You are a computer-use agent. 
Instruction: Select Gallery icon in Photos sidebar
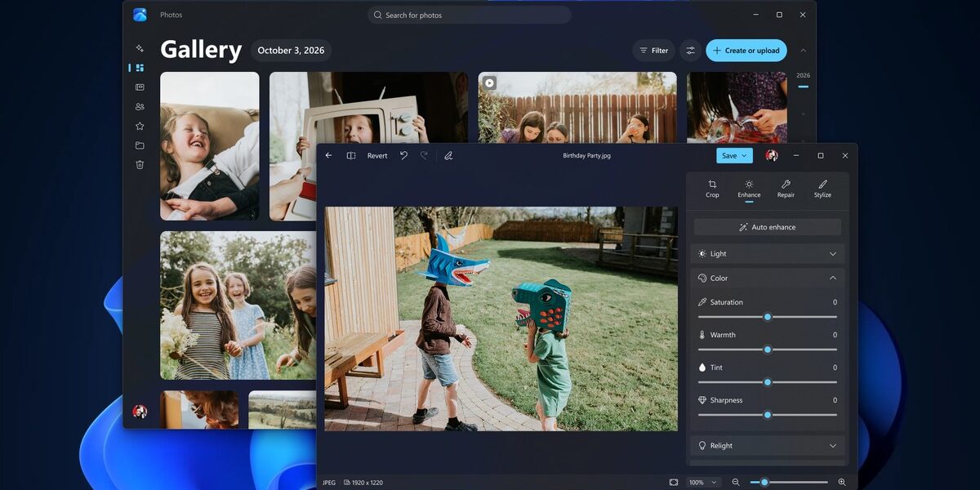[x=140, y=68]
